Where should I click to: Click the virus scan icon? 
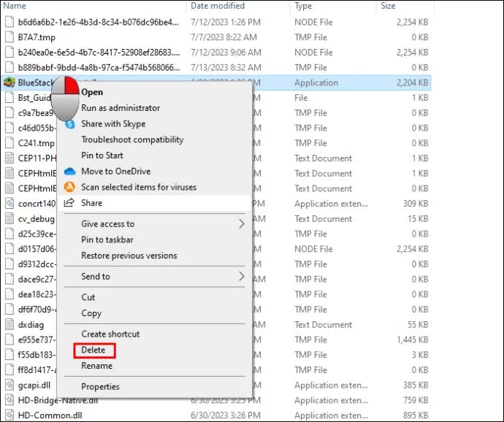coord(70,188)
